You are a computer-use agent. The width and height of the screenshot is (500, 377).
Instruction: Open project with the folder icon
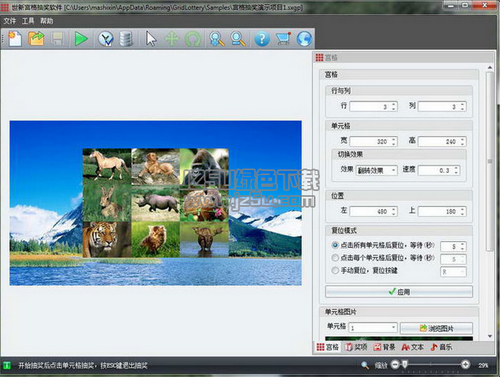pyautogui.click(x=36, y=39)
